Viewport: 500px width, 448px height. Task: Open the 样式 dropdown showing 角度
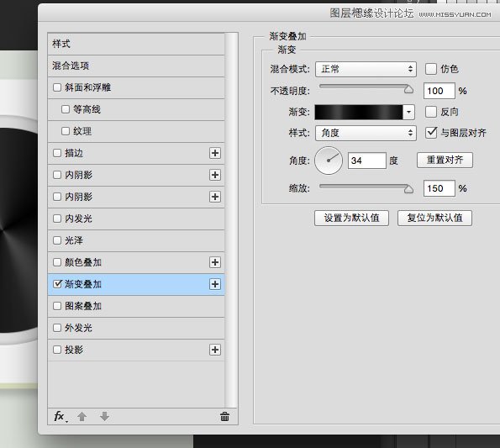pyautogui.click(x=366, y=133)
